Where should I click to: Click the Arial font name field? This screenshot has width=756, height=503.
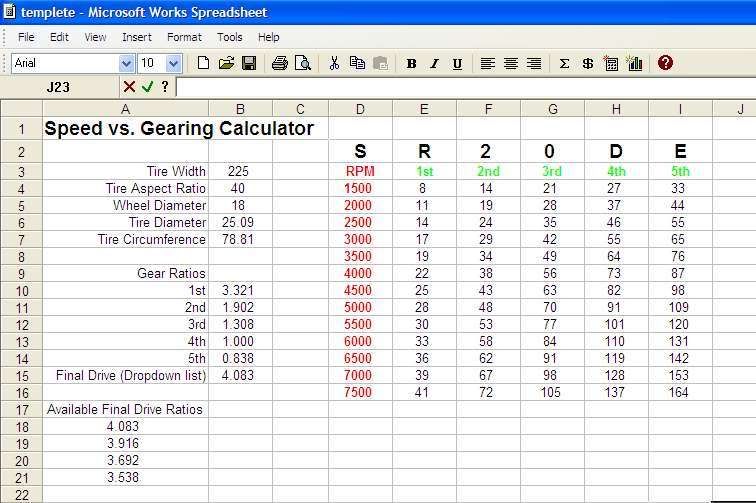point(66,63)
